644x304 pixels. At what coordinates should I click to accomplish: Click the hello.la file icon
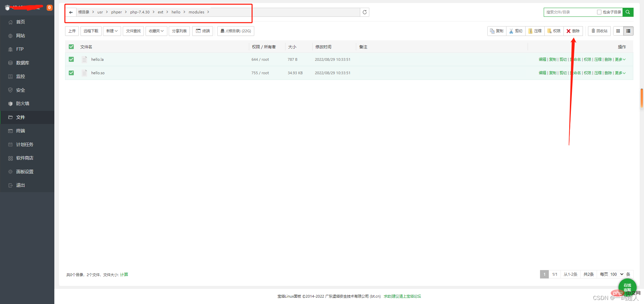pos(85,59)
